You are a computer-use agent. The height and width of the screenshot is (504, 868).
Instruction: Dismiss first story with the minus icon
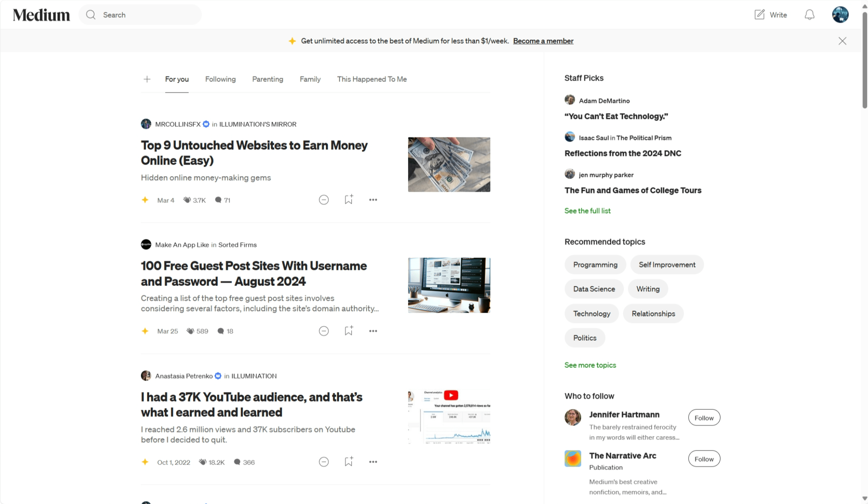(323, 199)
